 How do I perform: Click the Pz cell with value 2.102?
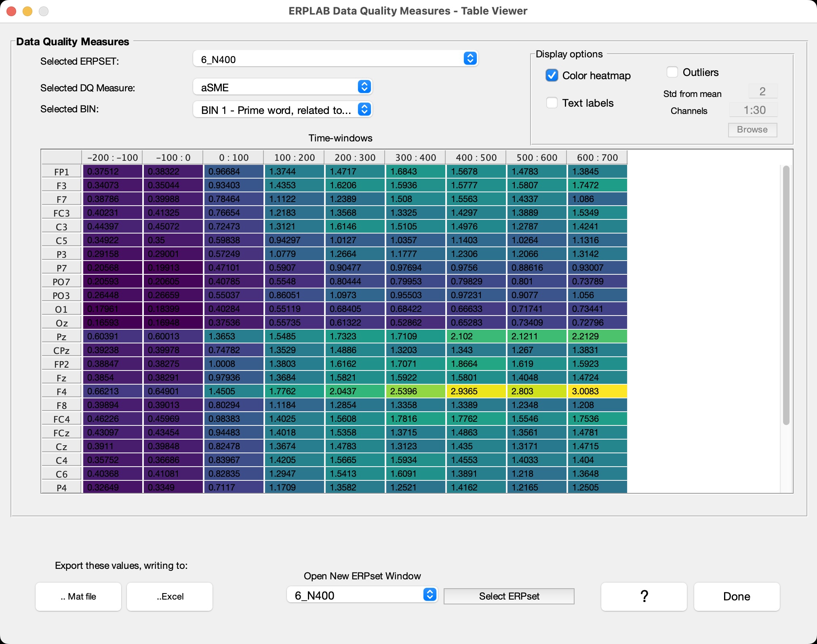click(x=476, y=336)
